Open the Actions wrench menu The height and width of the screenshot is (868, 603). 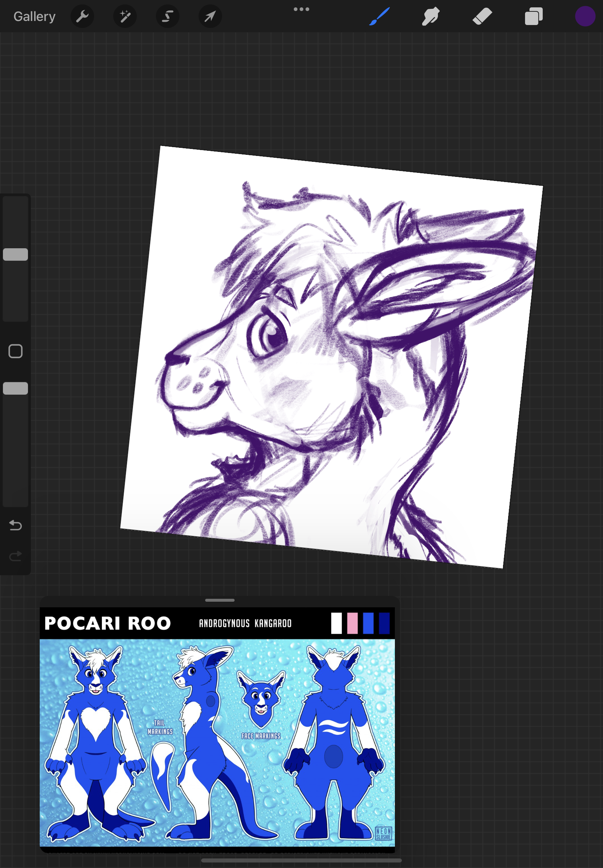[82, 16]
